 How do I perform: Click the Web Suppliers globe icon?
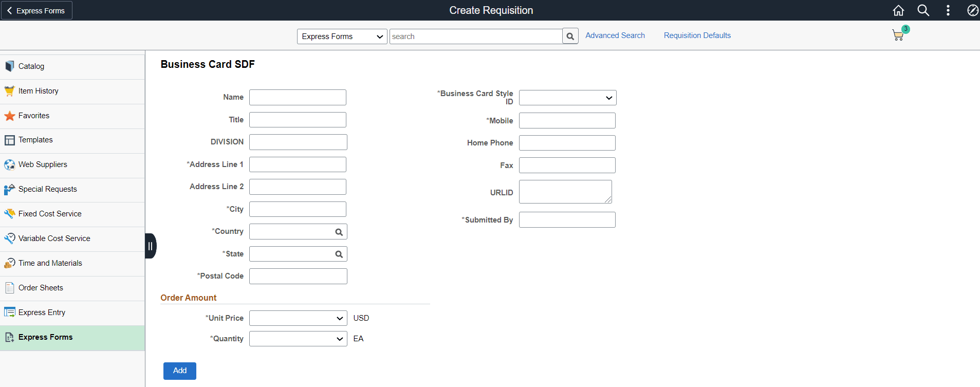click(10, 165)
